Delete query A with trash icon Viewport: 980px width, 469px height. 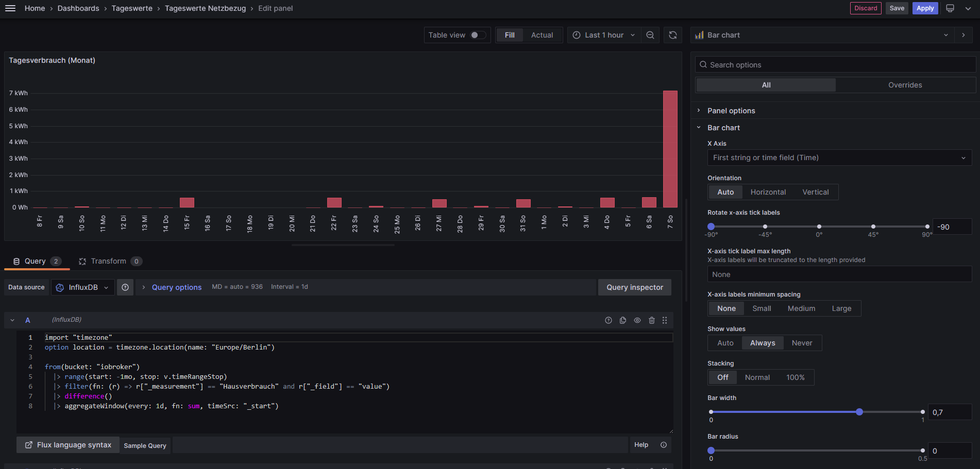pyautogui.click(x=652, y=320)
